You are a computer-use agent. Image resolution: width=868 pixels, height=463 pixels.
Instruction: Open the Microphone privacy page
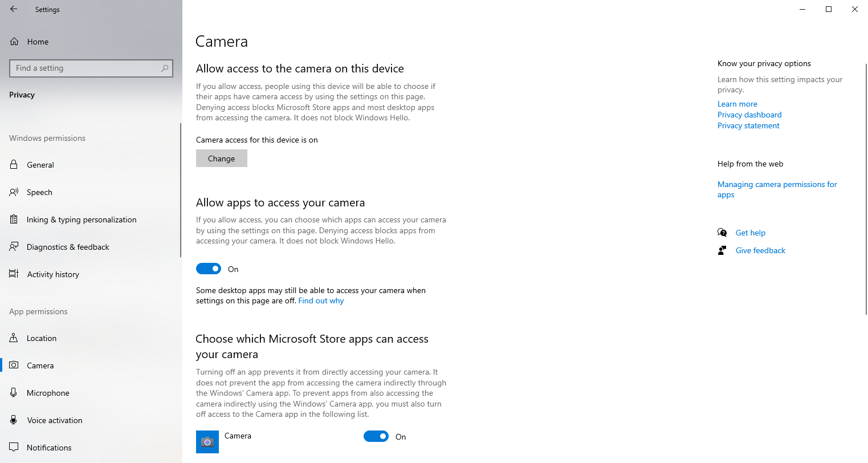pyautogui.click(x=48, y=393)
